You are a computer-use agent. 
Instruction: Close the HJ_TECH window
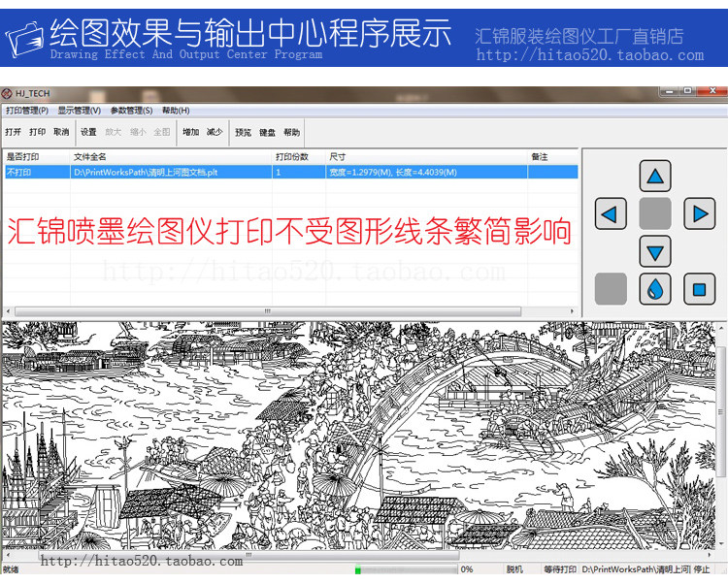click(712, 92)
